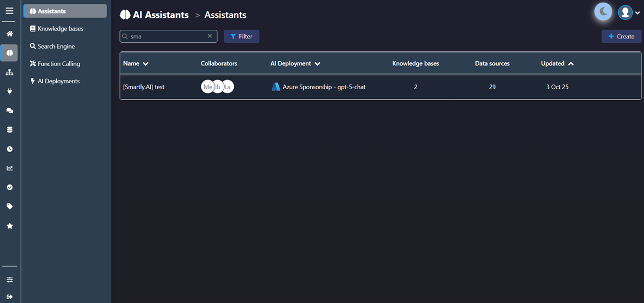Click the Data sources column header
Viewport: 644px width, 303px height.
tap(492, 64)
